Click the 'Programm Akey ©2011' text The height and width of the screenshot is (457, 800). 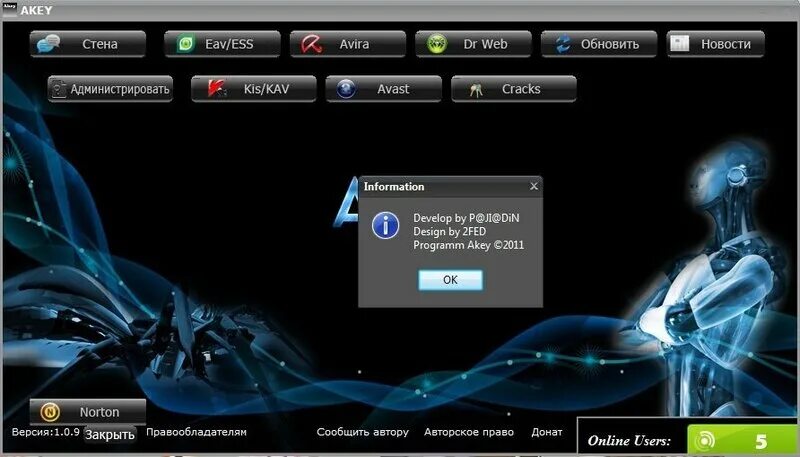click(468, 245)
